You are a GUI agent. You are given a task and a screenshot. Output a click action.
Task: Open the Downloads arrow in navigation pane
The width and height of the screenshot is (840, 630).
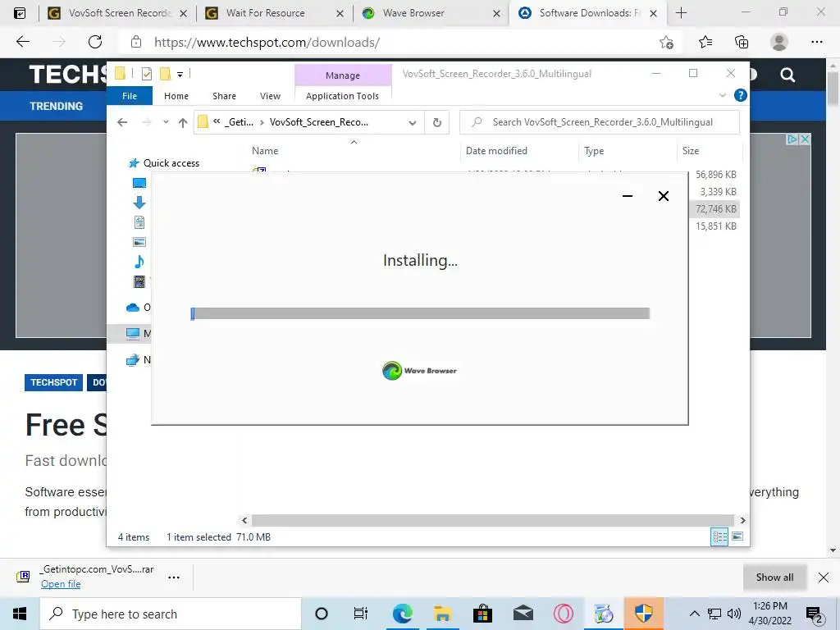click(139, 203)
